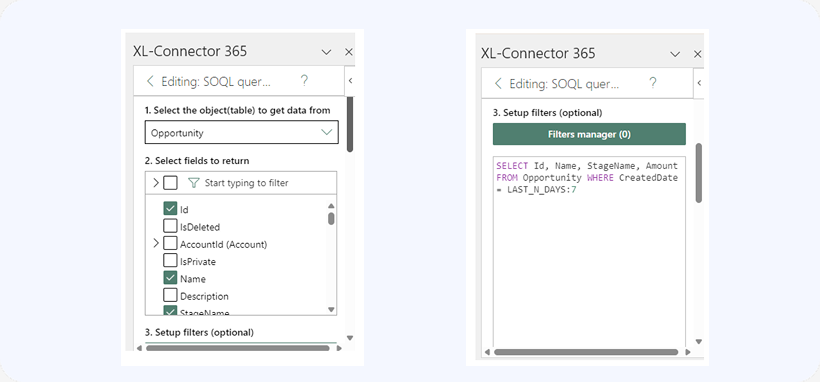Click the Filters manager (0) button

(589, 134)
